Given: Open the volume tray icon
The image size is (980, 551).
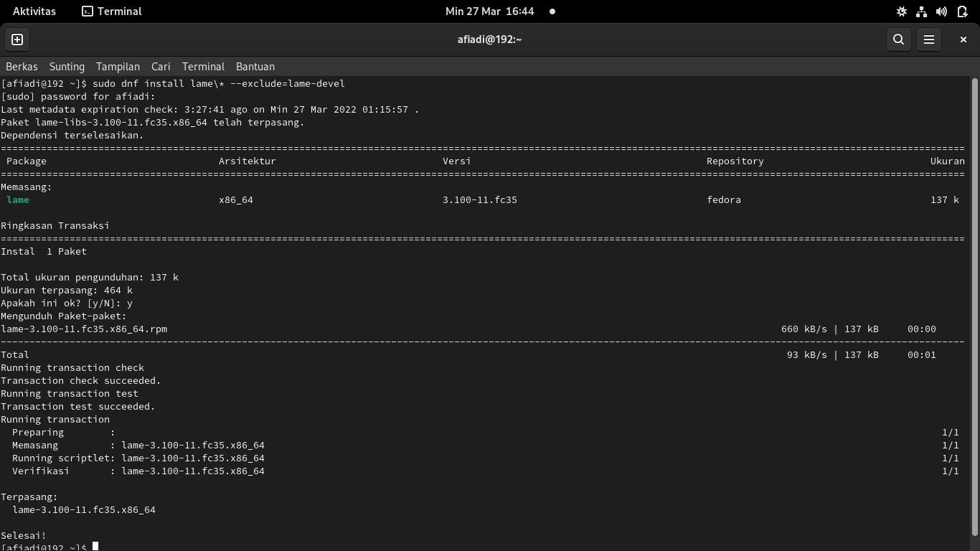Looking at the screenshot, I should coord(942,11).
